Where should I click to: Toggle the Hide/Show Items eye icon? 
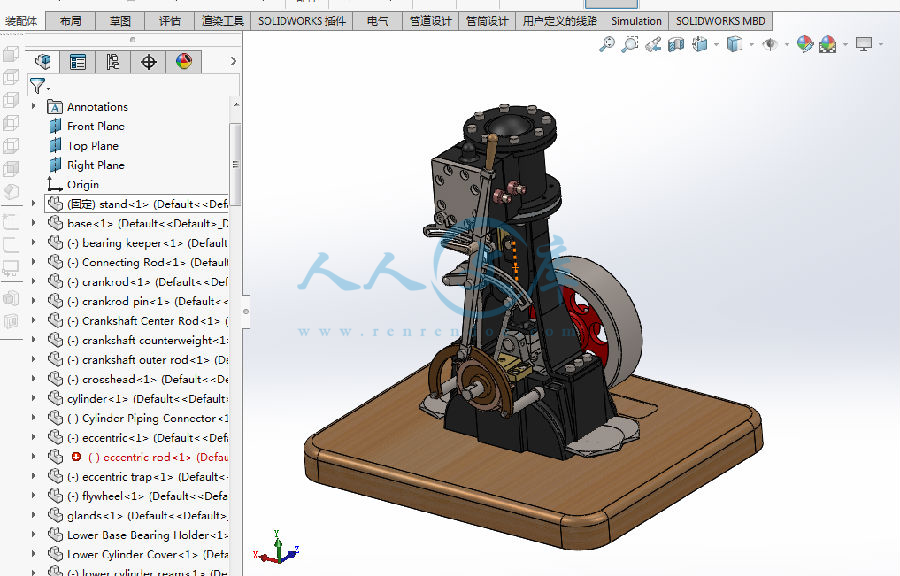tap(770, 44)
